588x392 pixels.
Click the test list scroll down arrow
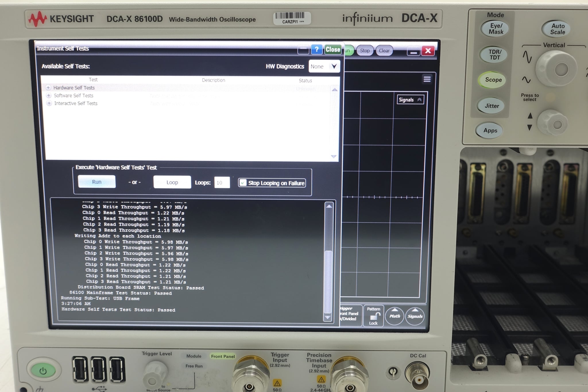(x=333, y=157)
